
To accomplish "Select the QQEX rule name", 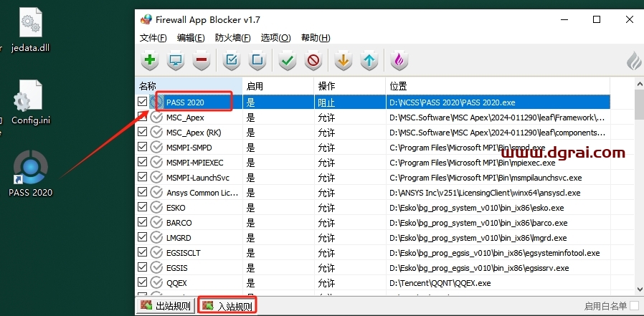I will pos(177,283).
